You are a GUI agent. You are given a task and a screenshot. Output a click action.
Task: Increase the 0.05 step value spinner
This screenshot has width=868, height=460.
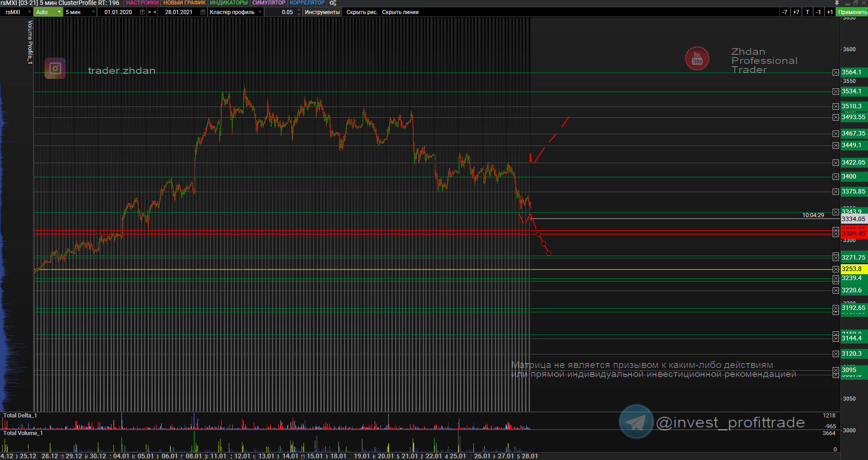click(x=299, y=10)
